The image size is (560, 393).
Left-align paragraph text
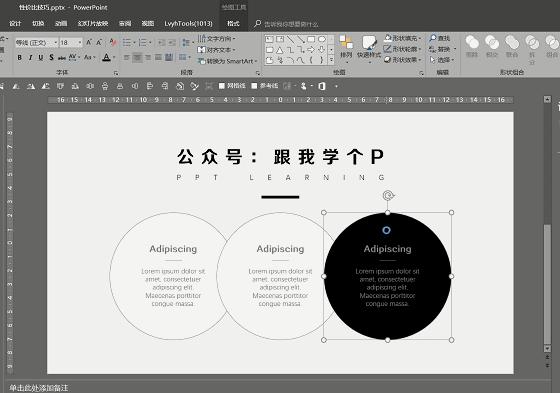coord(126,57)
